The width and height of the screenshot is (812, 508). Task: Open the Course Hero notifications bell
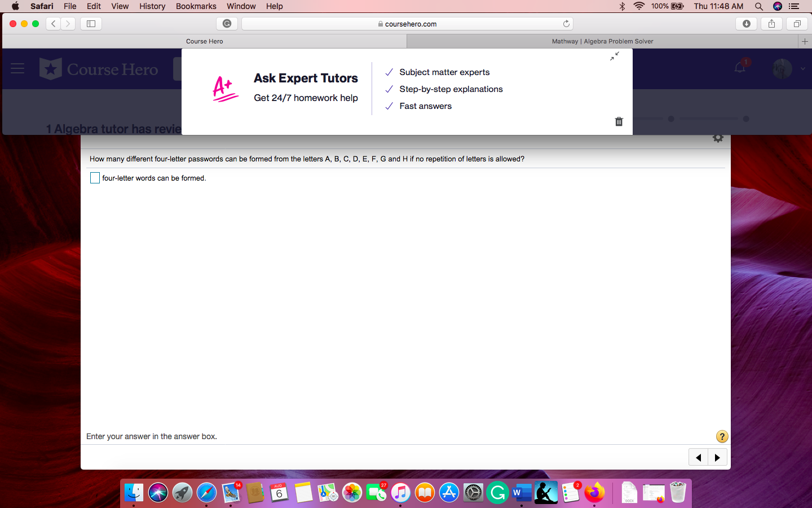tap(740, 68)
